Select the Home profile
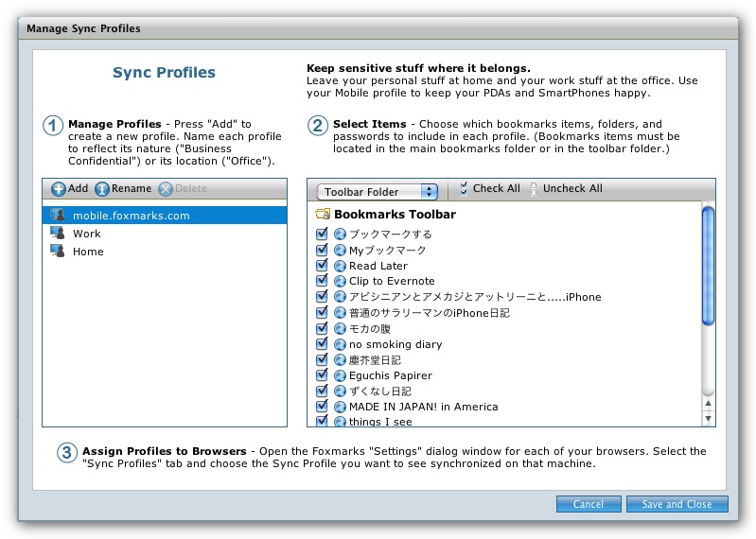Viewport: 756px width, 539px height. click(165, 252)
